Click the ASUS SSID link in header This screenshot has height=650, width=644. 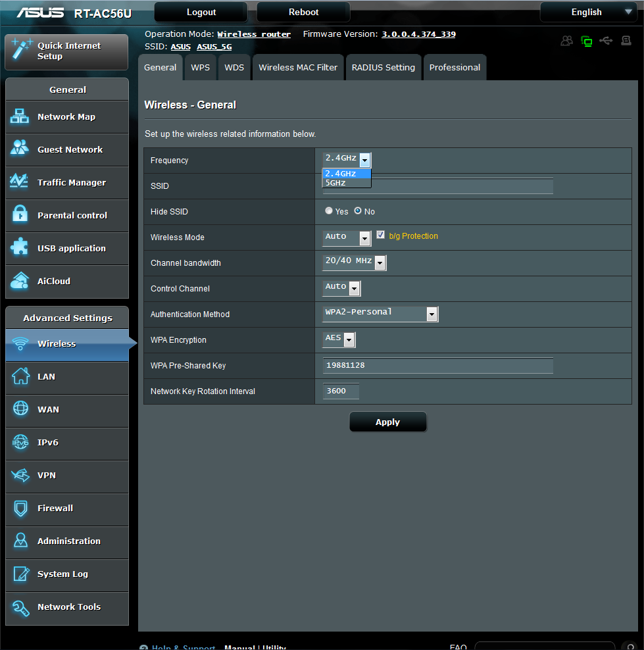tap(181, 47)
